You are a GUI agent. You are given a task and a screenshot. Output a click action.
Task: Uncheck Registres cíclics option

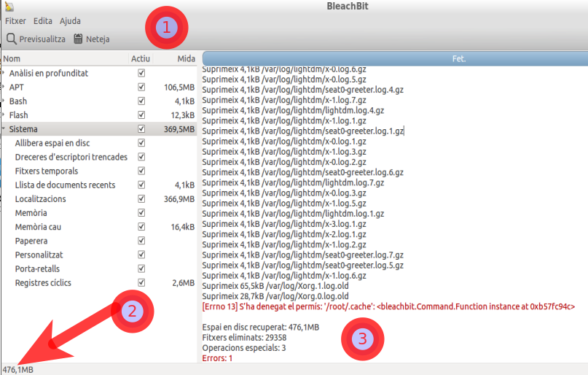141,282
